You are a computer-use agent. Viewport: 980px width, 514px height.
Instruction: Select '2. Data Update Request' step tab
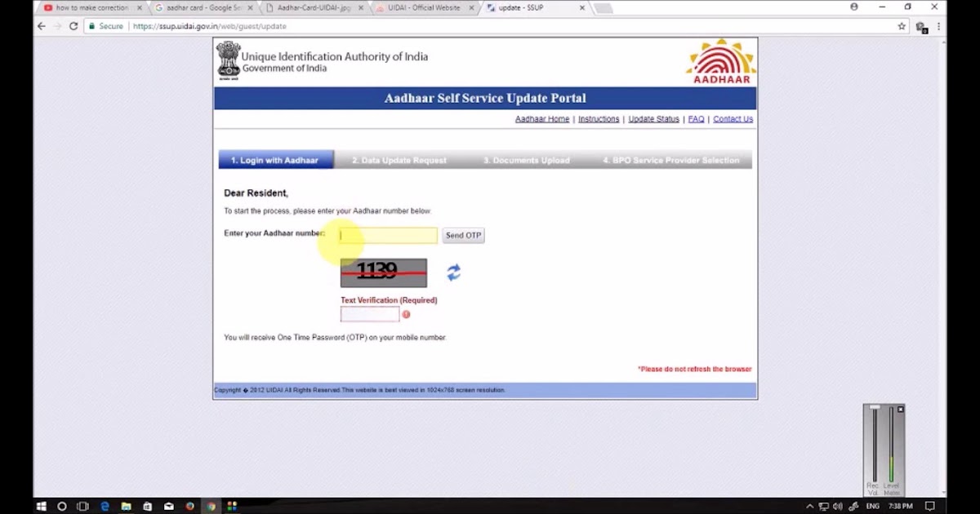click(399, 160)
